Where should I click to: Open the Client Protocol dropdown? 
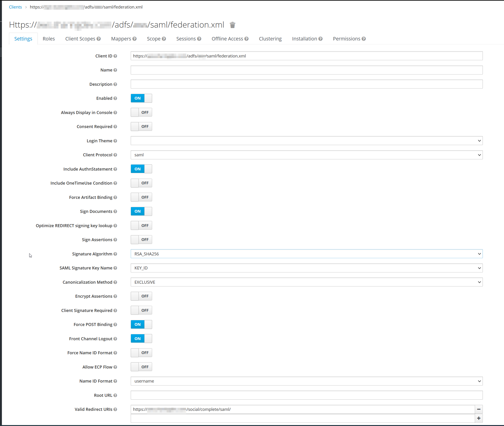(306, 155)
